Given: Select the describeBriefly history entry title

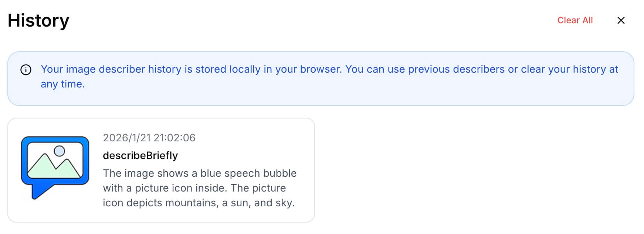Looking at the screenshot, I should click(x=140, y=155).
